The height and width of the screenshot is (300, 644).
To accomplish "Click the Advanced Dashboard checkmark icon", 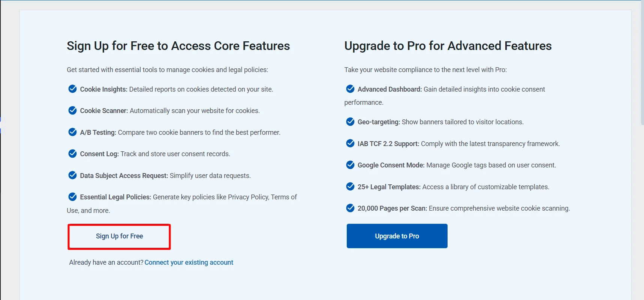I will tap(350, 89).
